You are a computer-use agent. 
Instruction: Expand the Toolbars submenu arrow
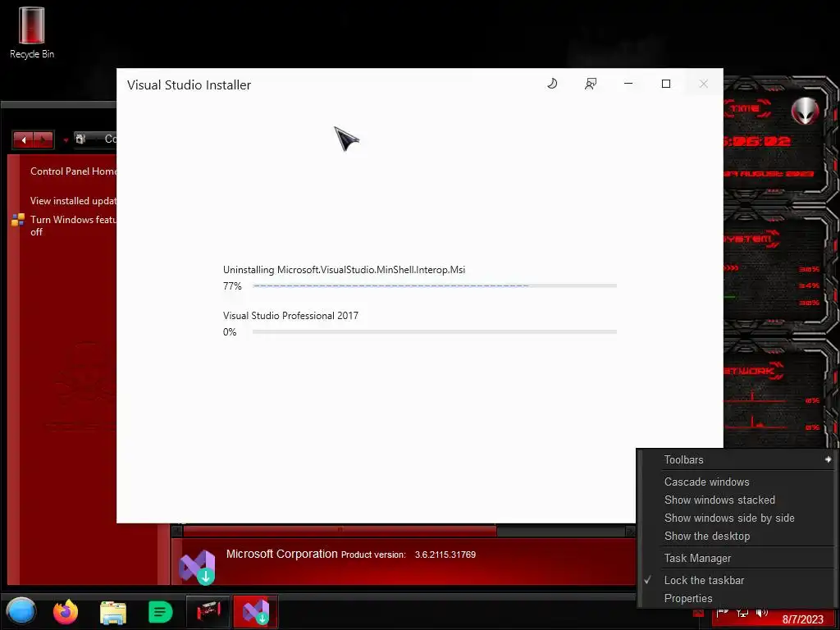828,459
